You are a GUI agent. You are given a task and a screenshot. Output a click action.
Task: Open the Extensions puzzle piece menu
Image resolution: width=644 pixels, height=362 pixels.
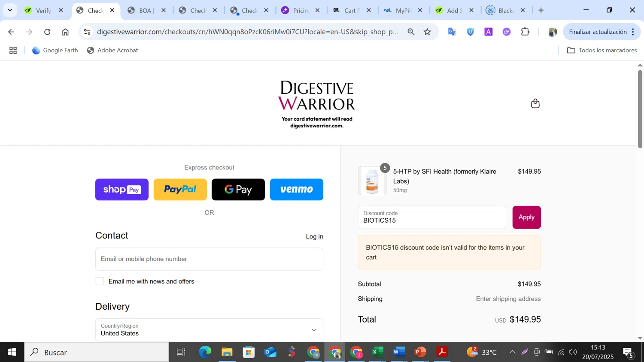pyautogui.click(x=525, y=32)
